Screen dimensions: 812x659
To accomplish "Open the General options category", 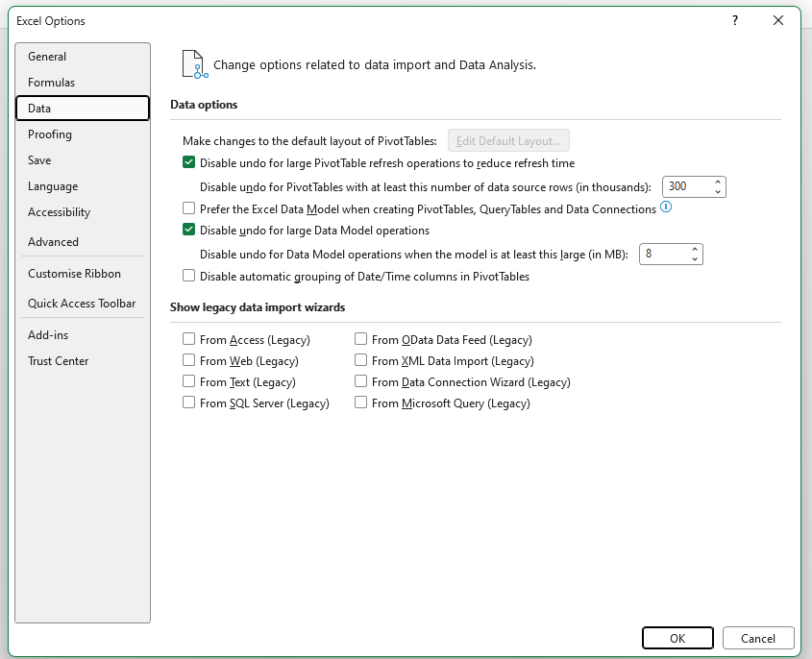I will (x=83, y=57).
